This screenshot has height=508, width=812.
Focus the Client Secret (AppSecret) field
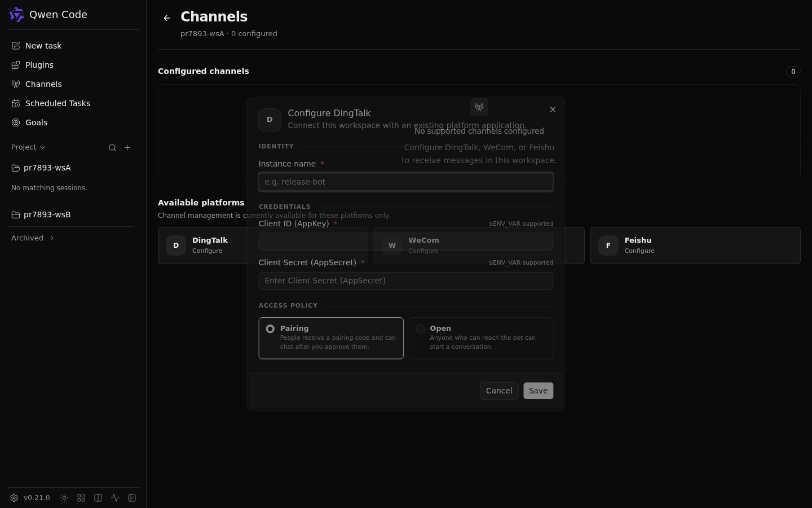click(406, 281)
